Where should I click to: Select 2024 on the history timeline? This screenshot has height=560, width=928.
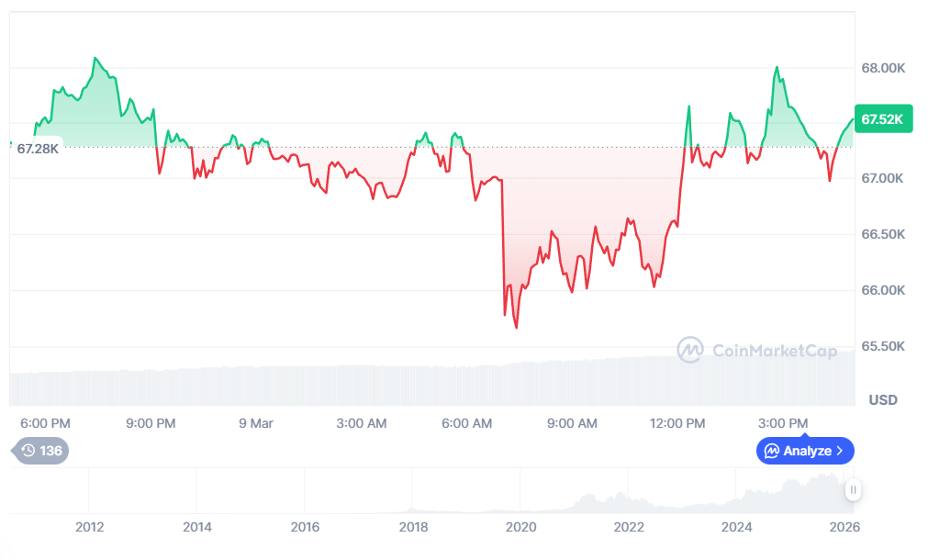737,527
